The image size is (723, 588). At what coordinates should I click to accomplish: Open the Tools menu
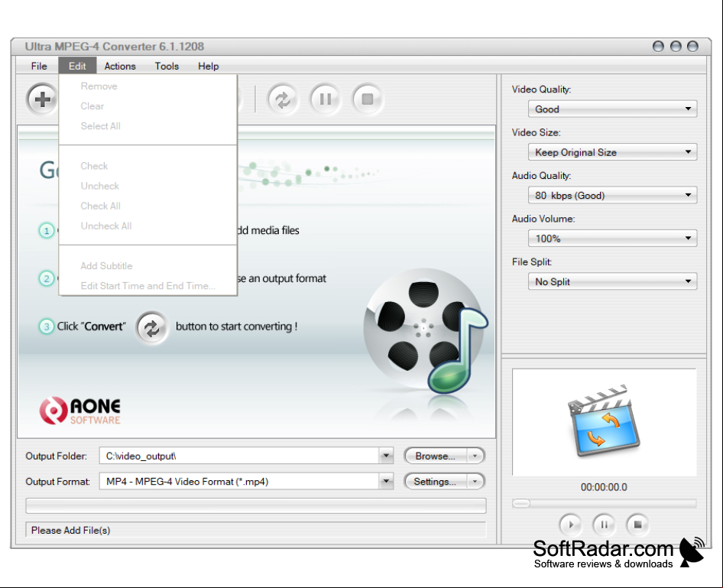pos(167,66)
